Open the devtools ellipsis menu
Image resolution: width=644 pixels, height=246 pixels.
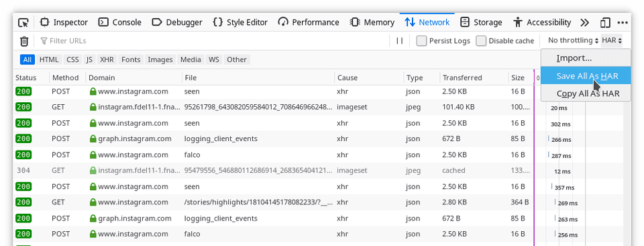click(x=623, y=23)
